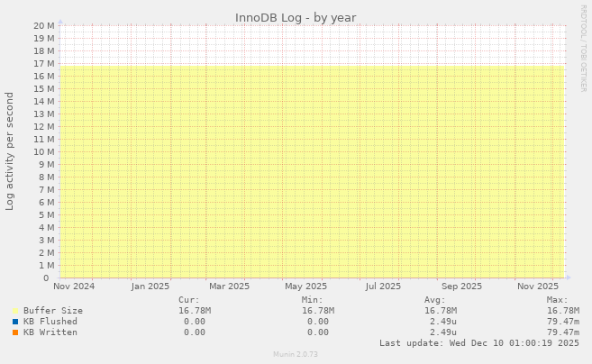Click the '5 M' y-axis label
The image size is (592, 364).
point(47,214)
